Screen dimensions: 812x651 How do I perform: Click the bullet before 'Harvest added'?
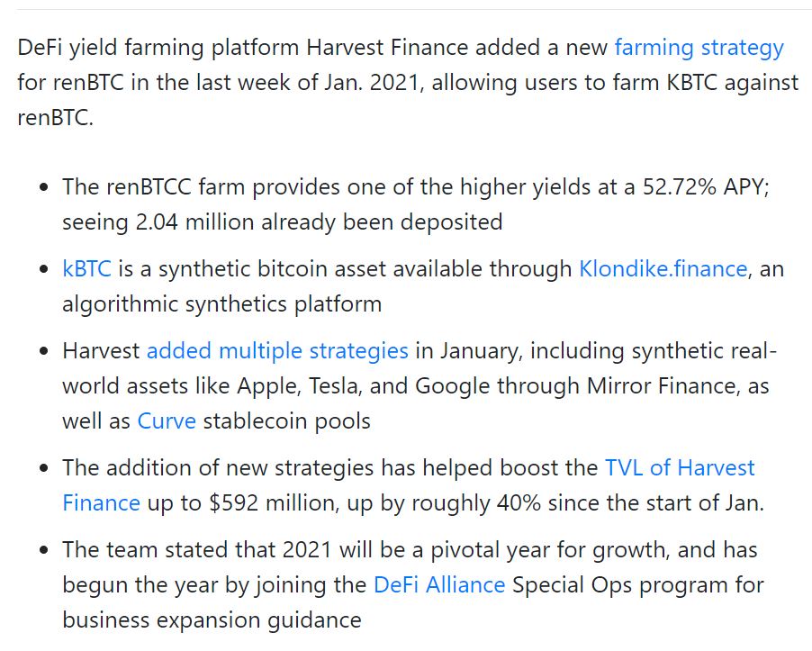click(x=44, y=351)
